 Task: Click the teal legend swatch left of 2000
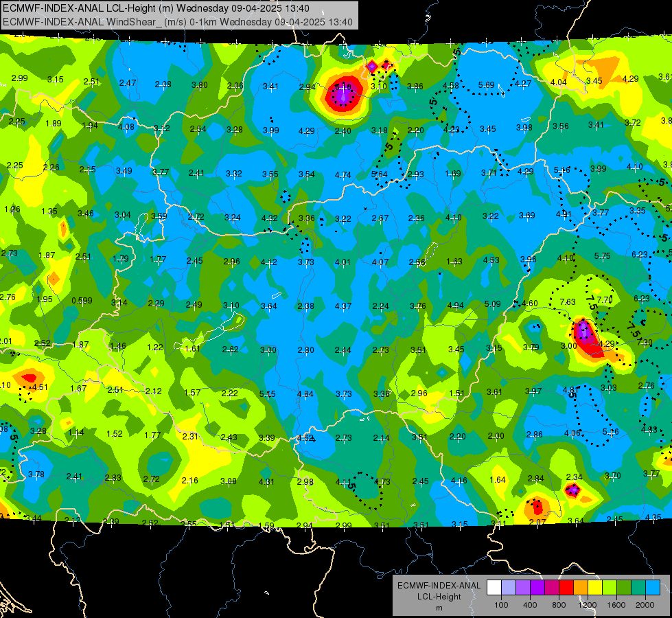pyautogui.click(x=638, y=588)
